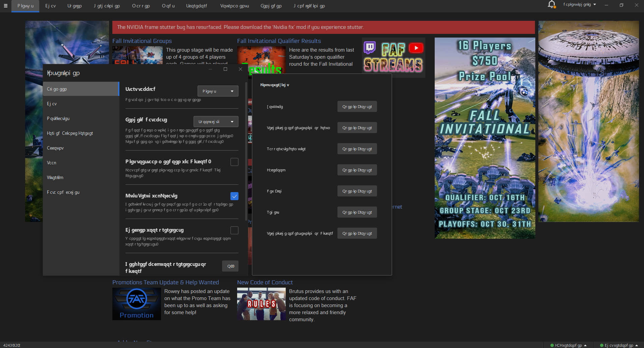The image size is (644, 348).
Task: Select 'Cri go ggp' in settings sidebar
Action: (x=81, y=89)
